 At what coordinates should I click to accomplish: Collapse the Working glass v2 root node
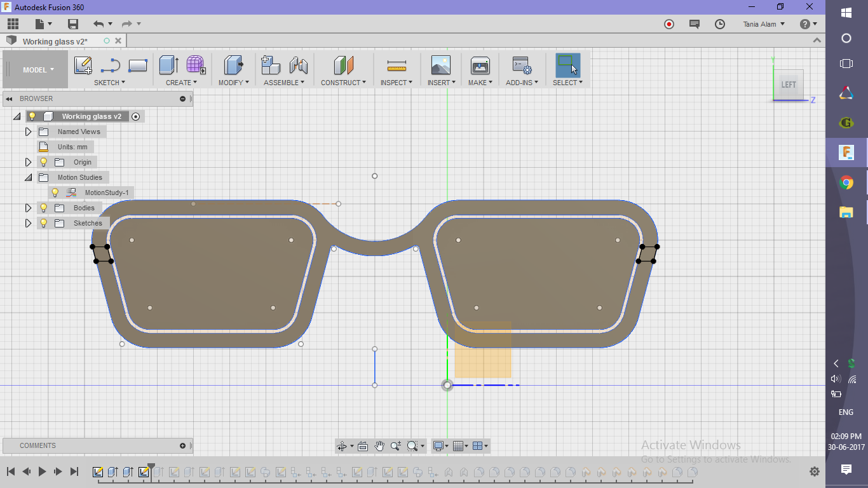point(17,116)
